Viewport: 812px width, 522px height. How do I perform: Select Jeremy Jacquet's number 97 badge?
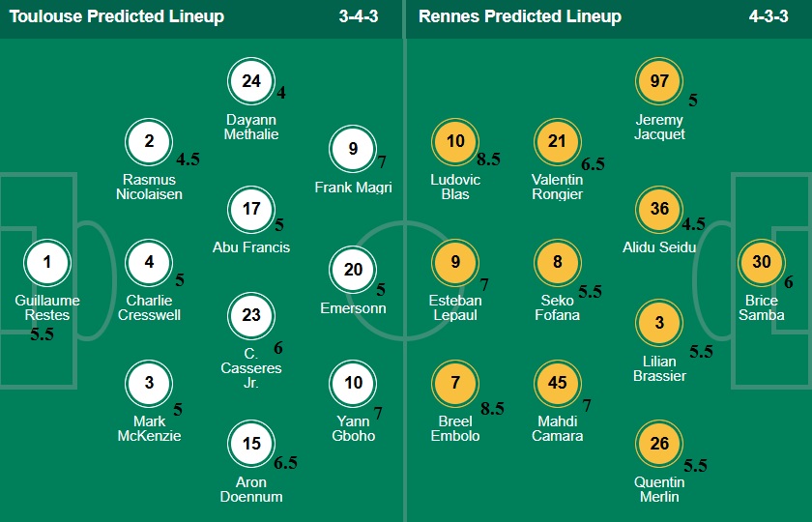[x=659, y=81]
